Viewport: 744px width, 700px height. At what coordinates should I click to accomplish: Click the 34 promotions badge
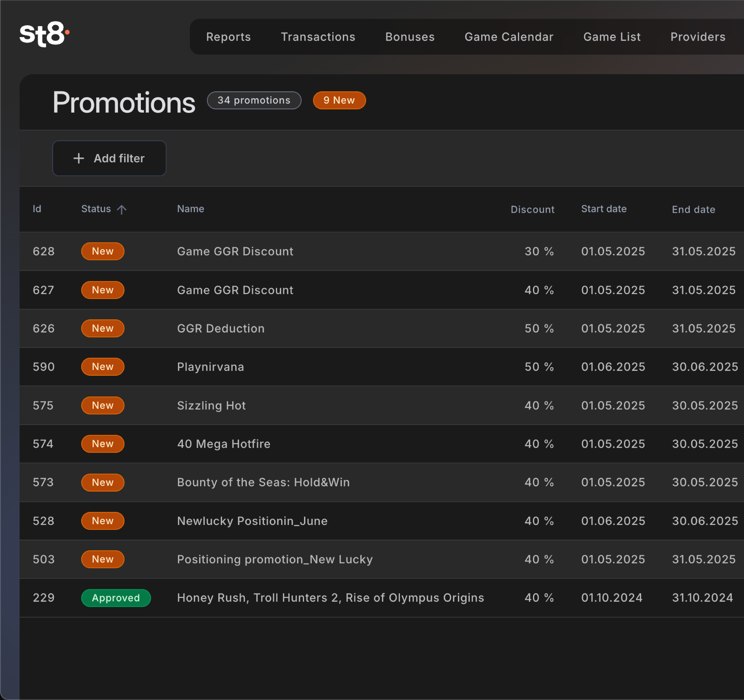(x=254, y=100)
